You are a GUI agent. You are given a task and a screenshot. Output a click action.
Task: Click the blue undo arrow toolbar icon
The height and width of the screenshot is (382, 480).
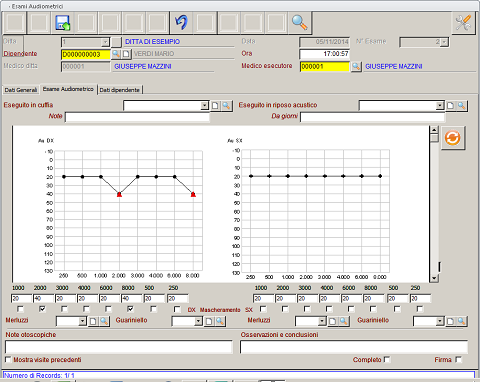[181, 22]
